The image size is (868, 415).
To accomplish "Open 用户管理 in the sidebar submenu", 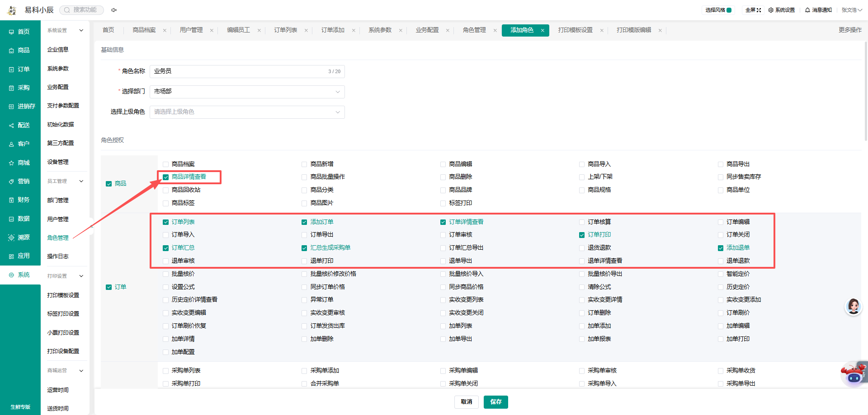I will coord(58,219).
